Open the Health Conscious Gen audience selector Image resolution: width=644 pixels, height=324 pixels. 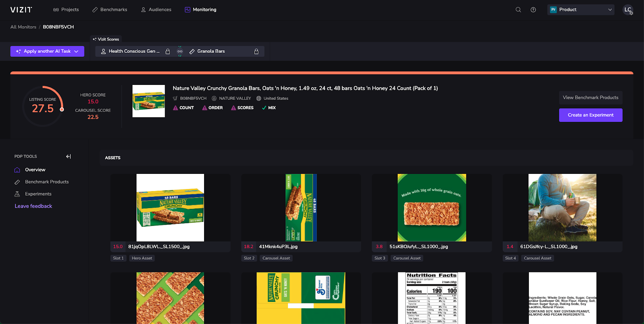click(130, 51)
